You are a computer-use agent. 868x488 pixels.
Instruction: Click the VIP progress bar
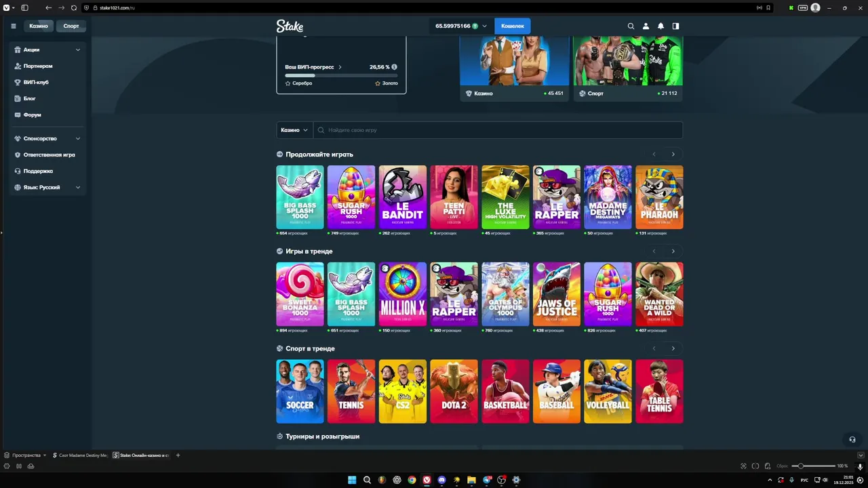tap(341, 75)
